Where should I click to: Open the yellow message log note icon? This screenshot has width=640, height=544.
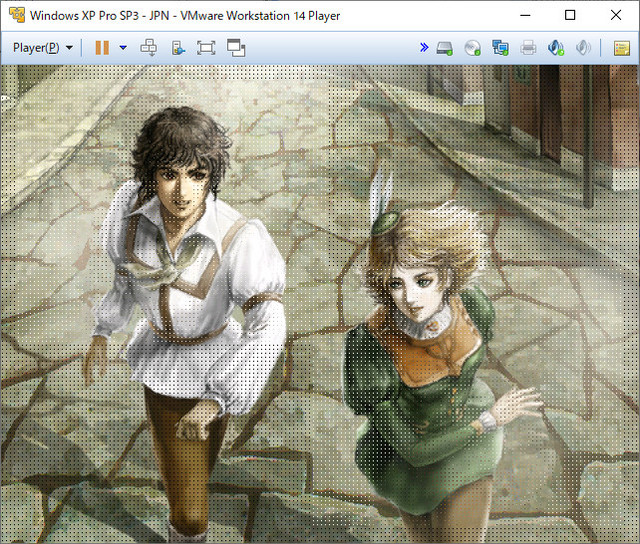point(622,48)
